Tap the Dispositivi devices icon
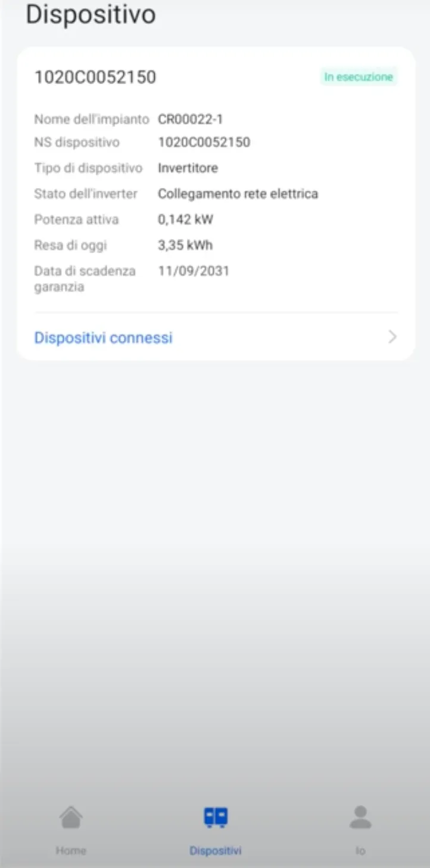The height and width of the screenshot is (868, 430). point(216,817)
